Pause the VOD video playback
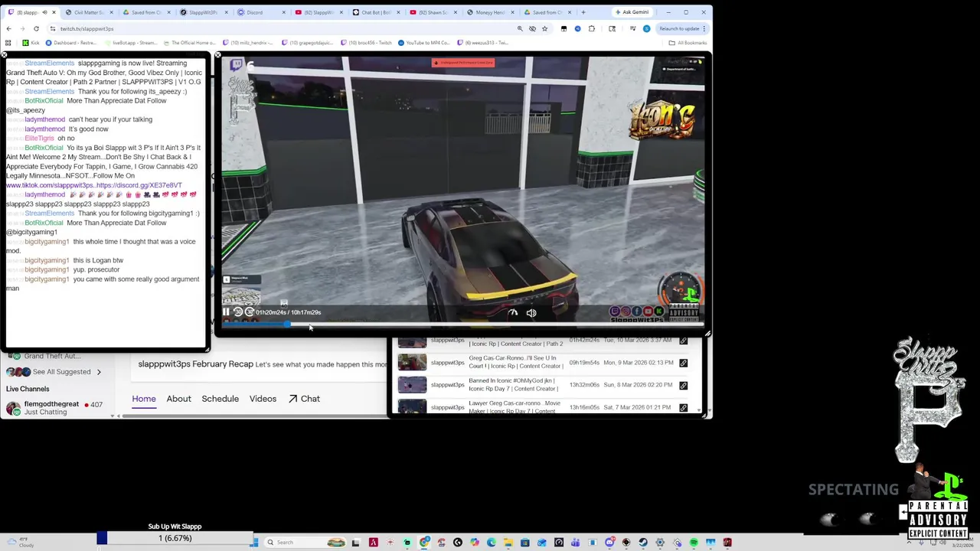 click(x=226, y=312)
